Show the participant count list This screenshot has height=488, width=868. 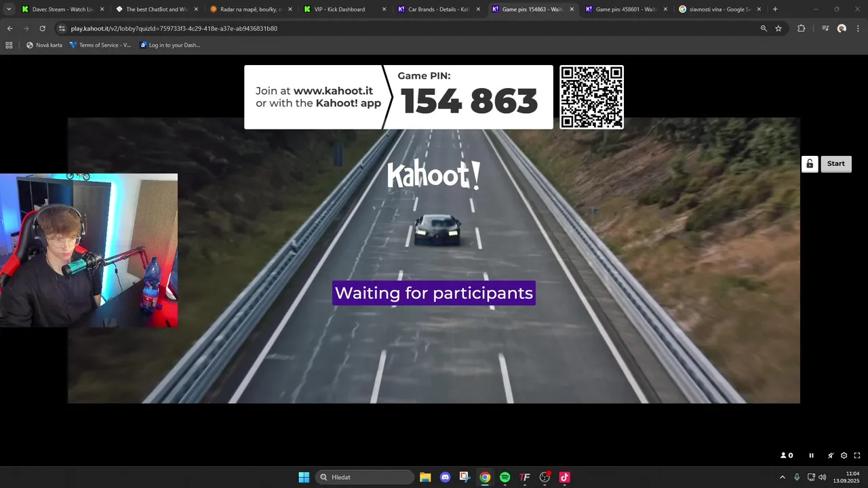[787, 455]
